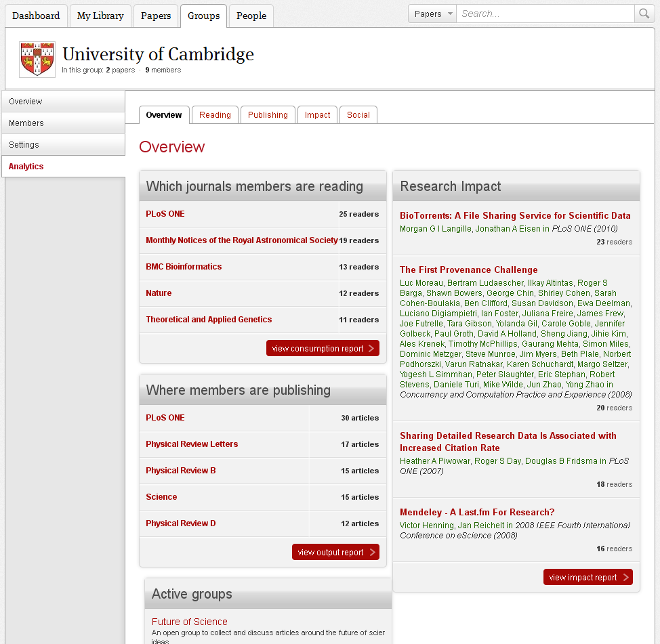Switch to the Papers top tab
This screenshot has height=644, width=660.
[156, 16]
